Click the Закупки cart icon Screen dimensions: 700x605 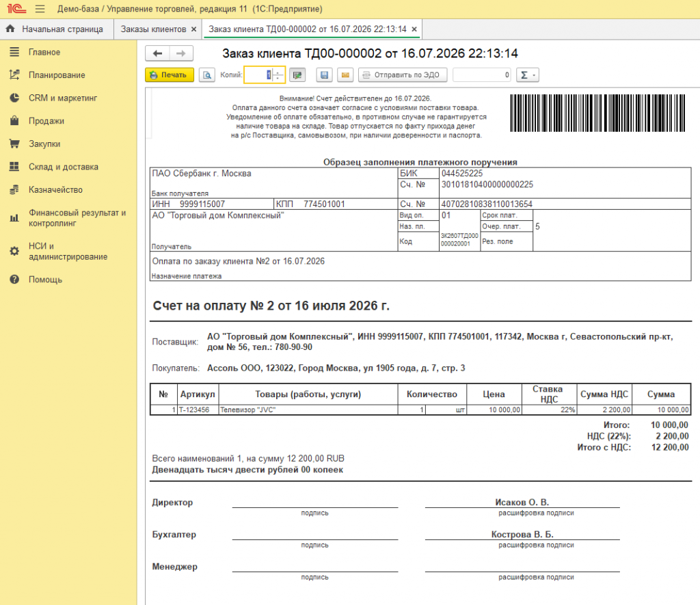(x=14, y=144)
